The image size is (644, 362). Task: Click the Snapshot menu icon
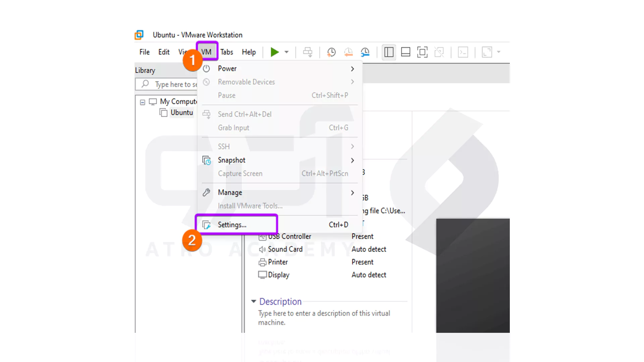click(x=207, y=161)
